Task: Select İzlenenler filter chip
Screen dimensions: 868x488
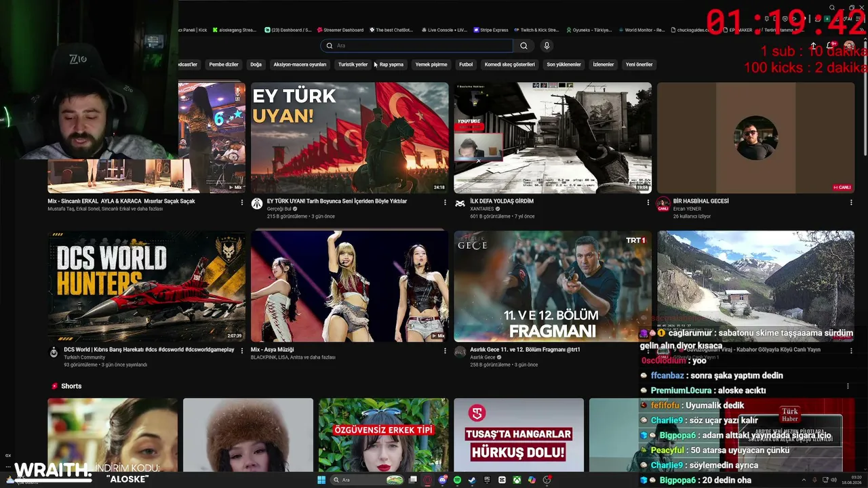Action: click(604, 64)
